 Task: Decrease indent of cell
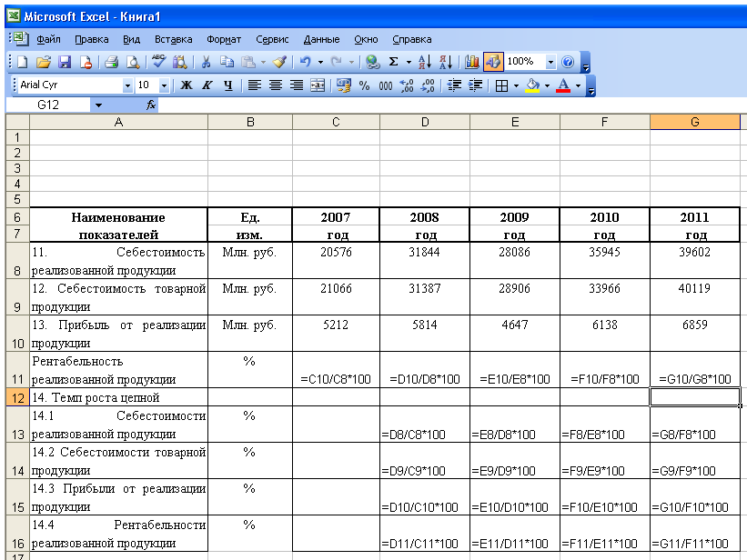click(454, 85)
